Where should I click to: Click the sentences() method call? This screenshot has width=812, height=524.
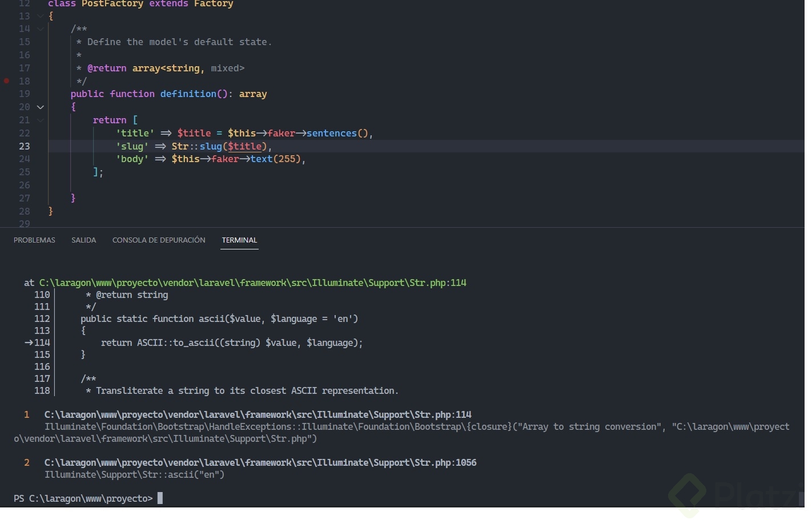pyautogui.click(x=337, y=133)
